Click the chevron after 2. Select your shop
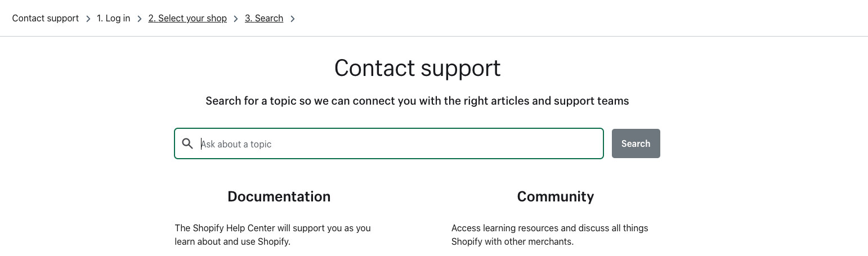This screenshot has height=256, width=868. click(236, 19)
